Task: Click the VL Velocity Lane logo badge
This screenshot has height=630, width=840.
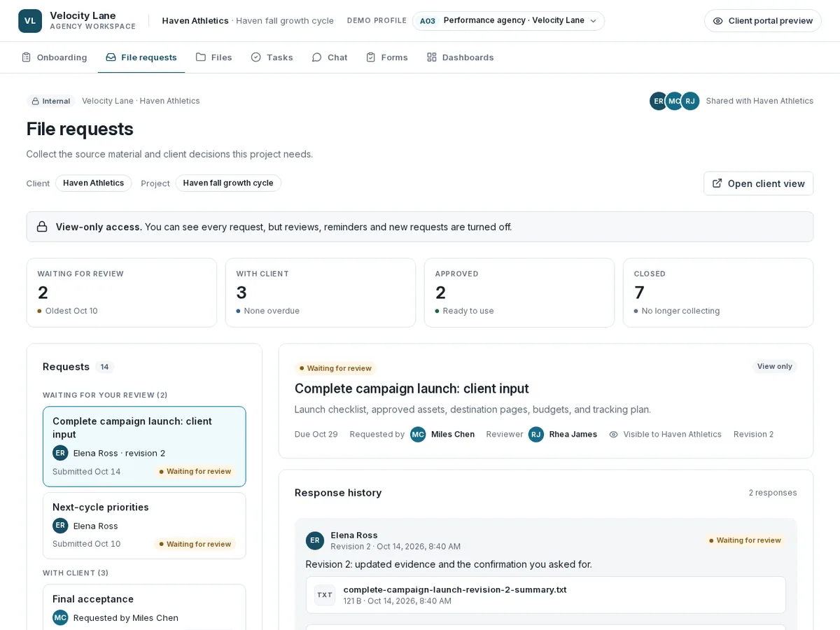Action: [x=30, y=21]
